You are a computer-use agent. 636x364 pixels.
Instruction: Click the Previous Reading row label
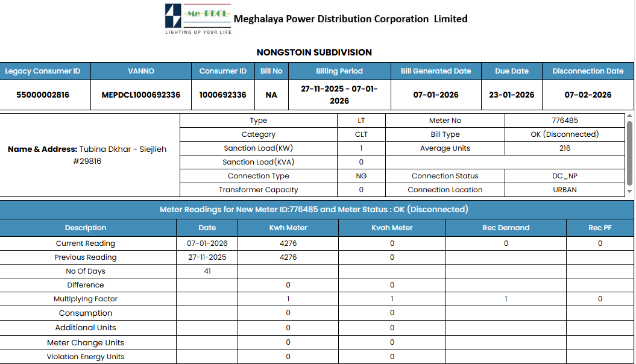tap(86, 257)
